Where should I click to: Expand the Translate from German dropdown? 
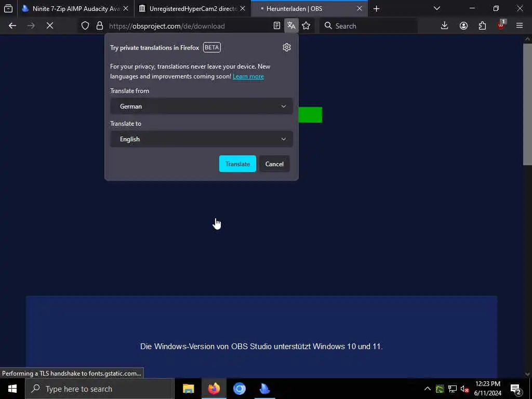click(x=202, y=106)
